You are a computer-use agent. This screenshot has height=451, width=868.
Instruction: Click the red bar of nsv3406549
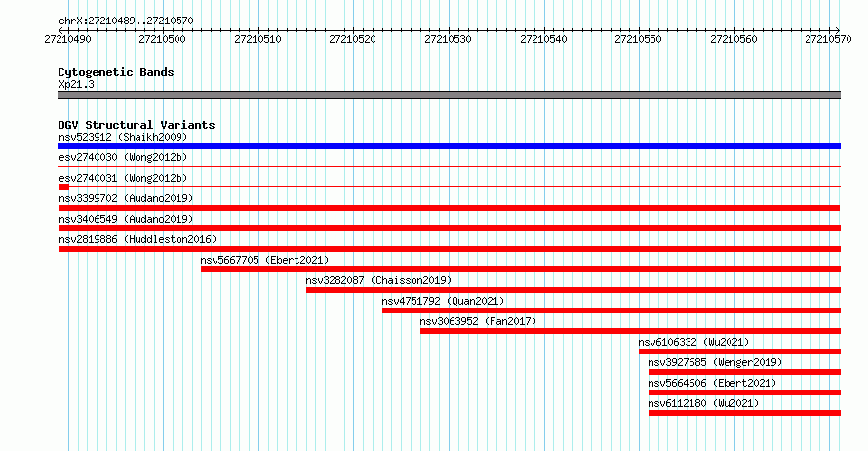pos(450,228)
